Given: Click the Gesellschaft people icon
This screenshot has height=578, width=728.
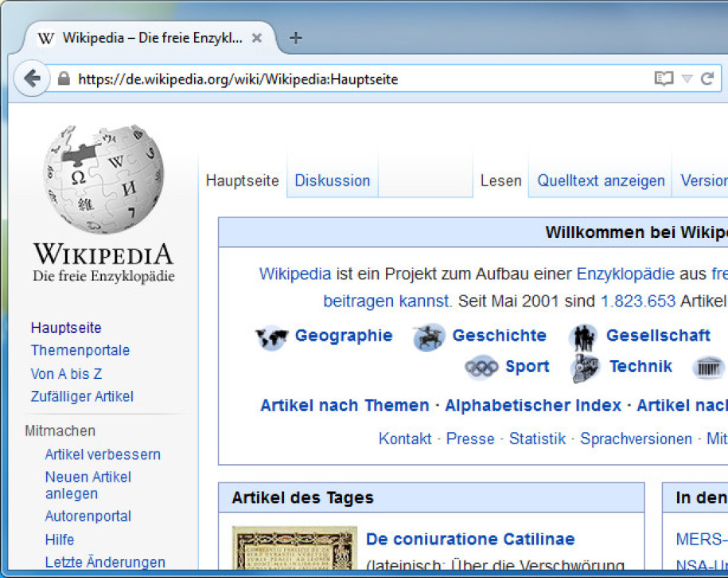Looking at the screenshot, I should (584, 338).
